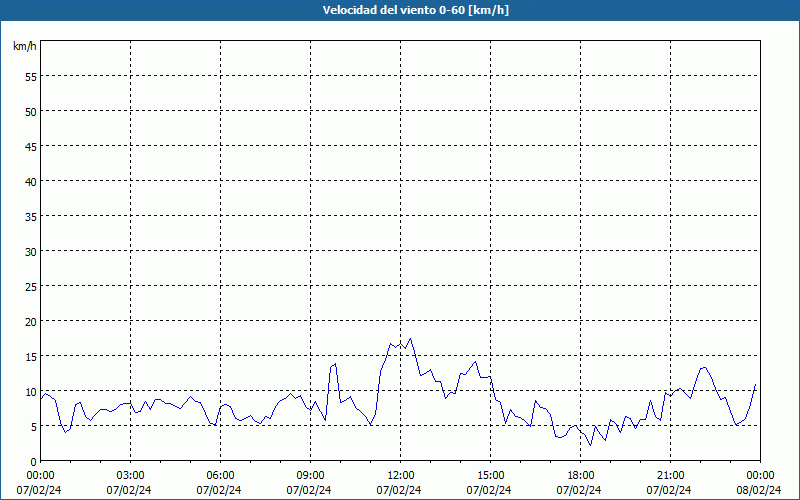Click the y-axis label '40'
The width and height of the screenshot is (800, 500).
(31, 181)
